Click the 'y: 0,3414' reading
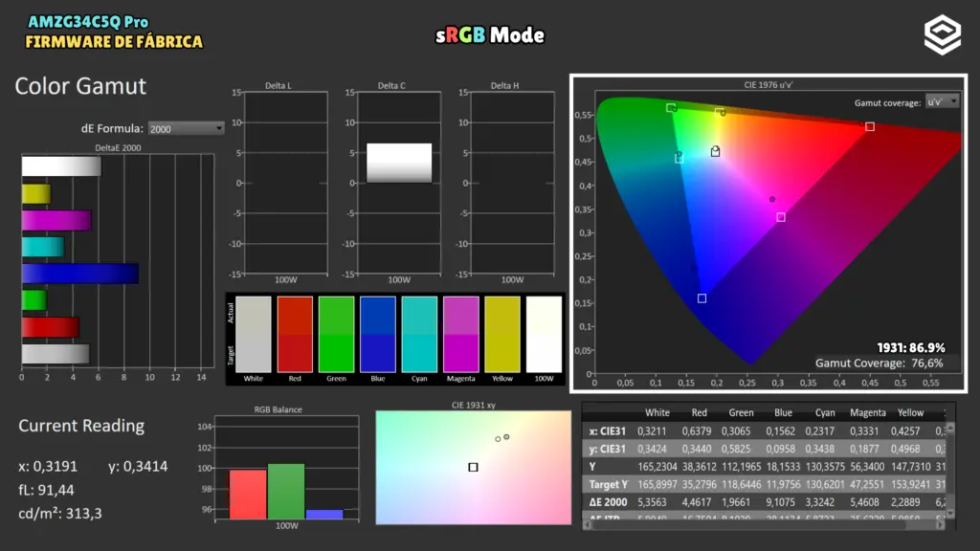 138,467
